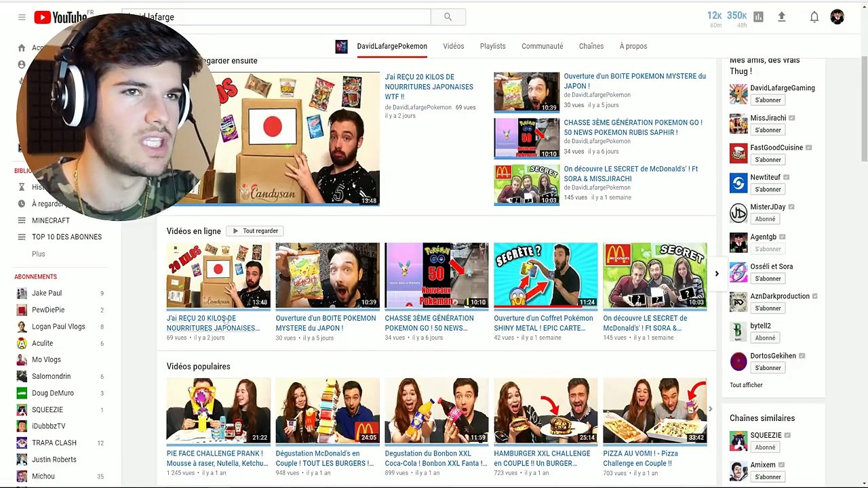
Task: Click the next arrow on the Vidéos en ligne shelf
Action: pos(717,274)
